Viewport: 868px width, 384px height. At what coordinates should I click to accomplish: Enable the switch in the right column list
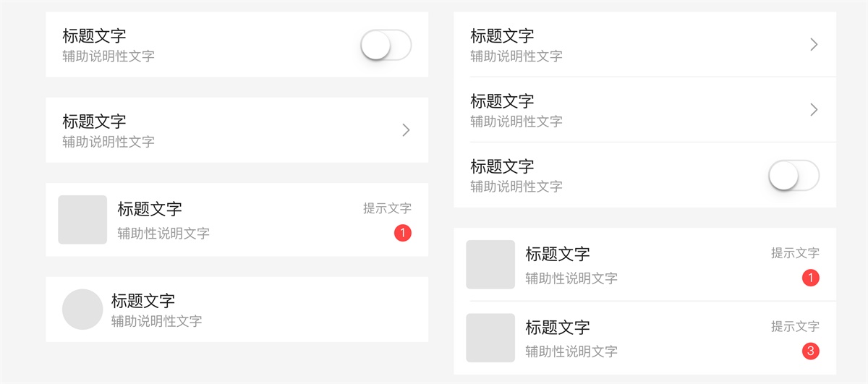[x=793, y=176]
